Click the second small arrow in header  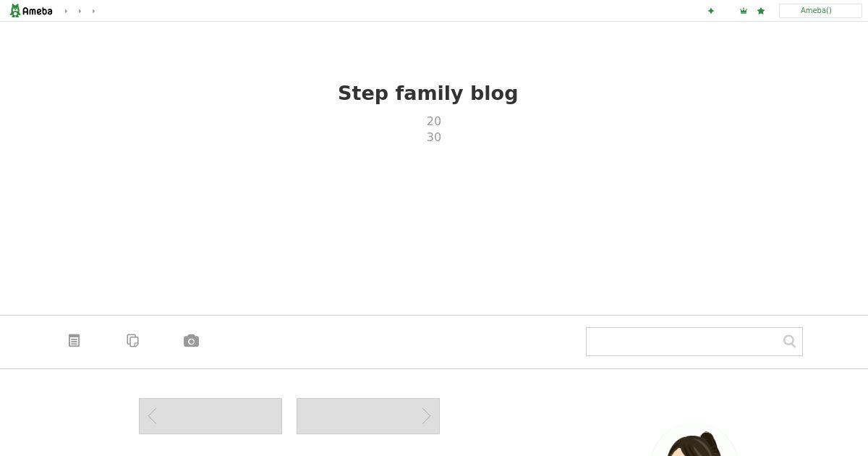pos(80,11)
